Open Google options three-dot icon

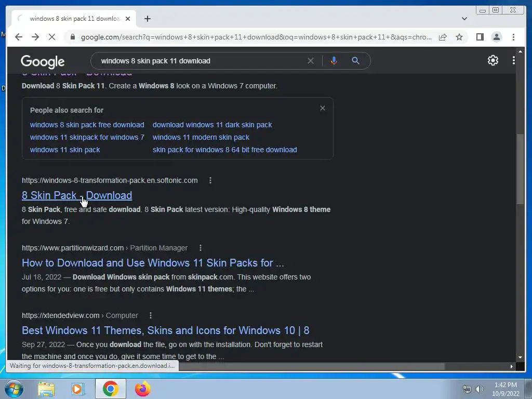513,60
